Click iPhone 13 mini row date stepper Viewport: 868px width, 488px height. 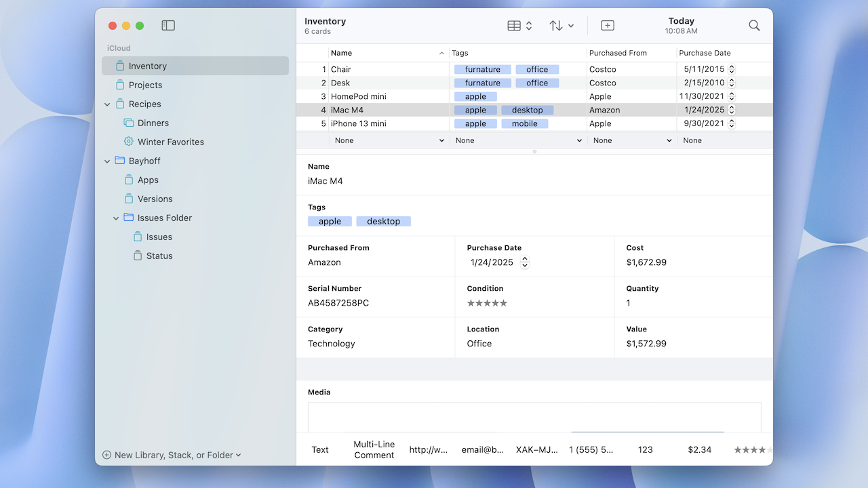(732, 123)
